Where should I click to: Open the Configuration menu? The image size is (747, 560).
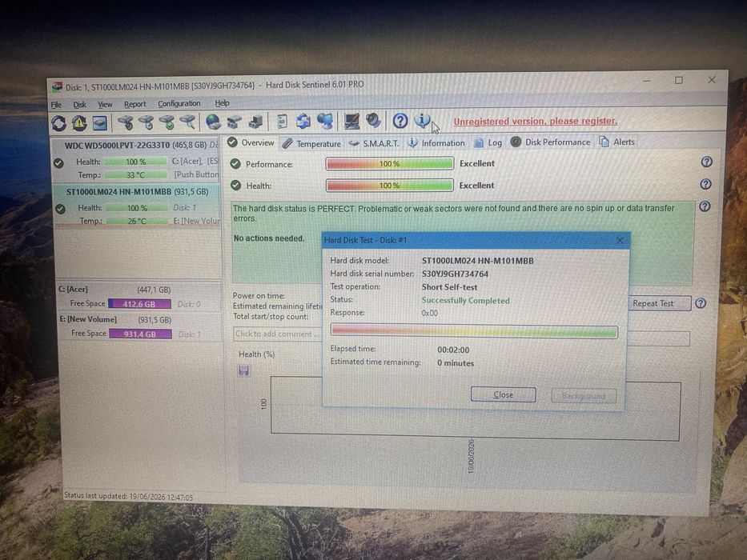pos(179,104)
